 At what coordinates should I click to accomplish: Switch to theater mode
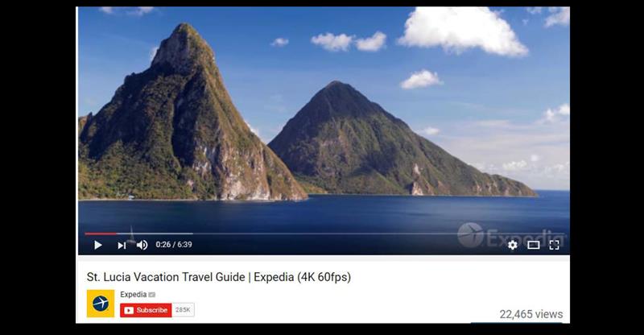[x=534, y=245]
